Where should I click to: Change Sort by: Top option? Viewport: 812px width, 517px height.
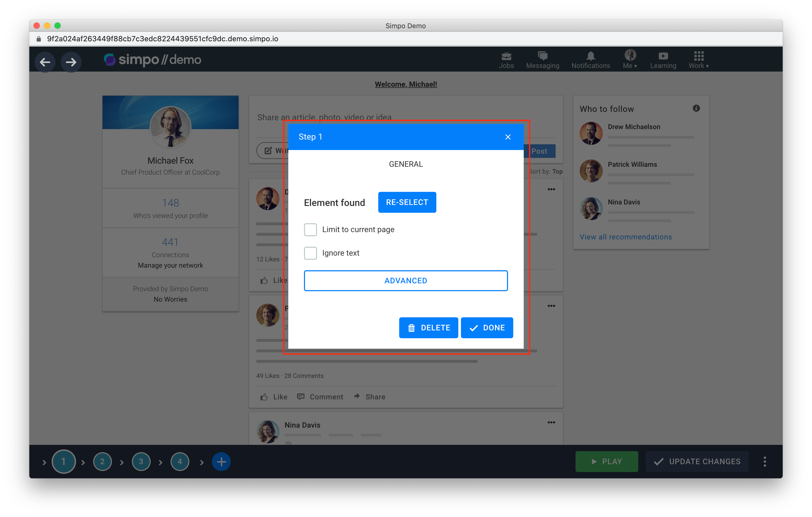tap(546, 171)
